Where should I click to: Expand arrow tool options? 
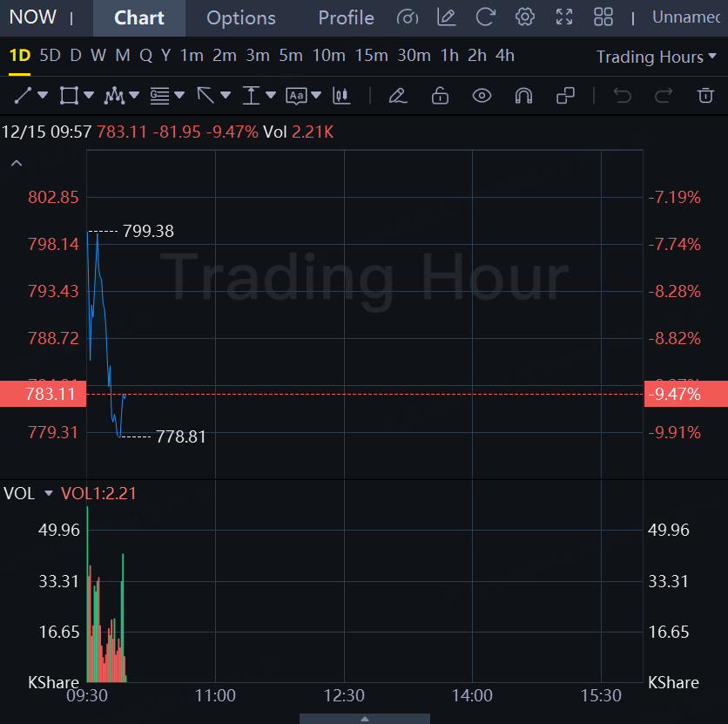[226, 96]
